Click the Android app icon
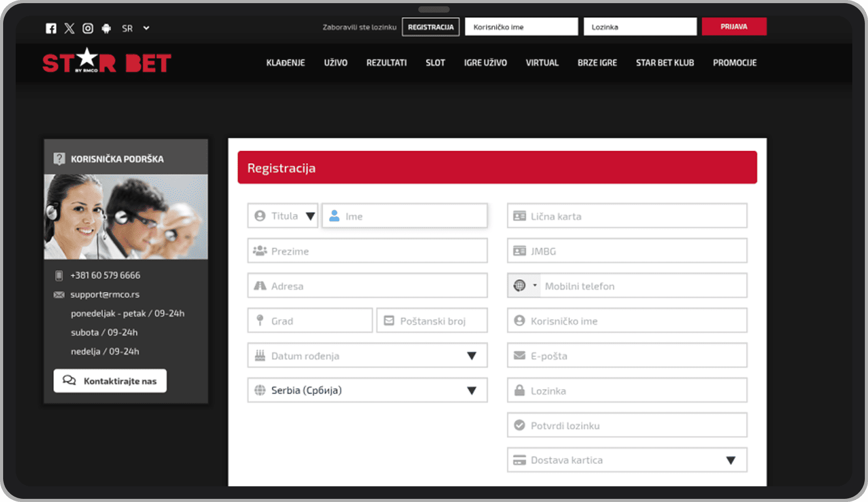This screenshot has height=502, width=868. [106, 28]
